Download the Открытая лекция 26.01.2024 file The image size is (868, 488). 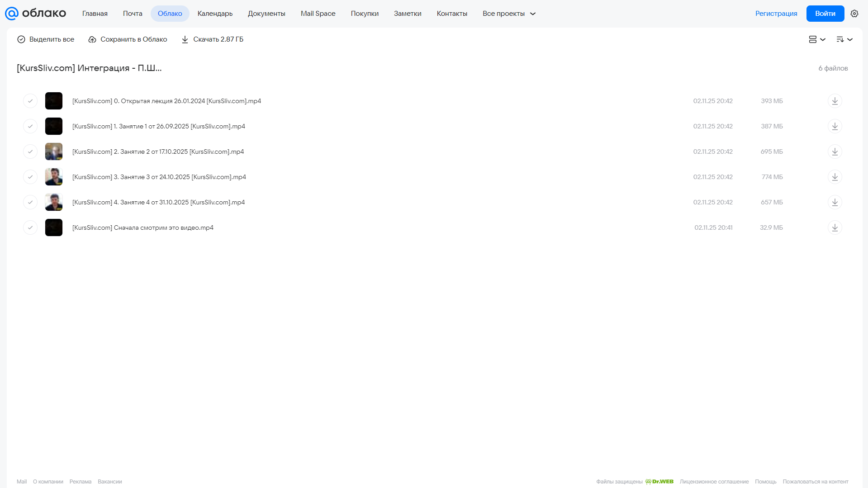pyautogui.click(x=835, y=101)
